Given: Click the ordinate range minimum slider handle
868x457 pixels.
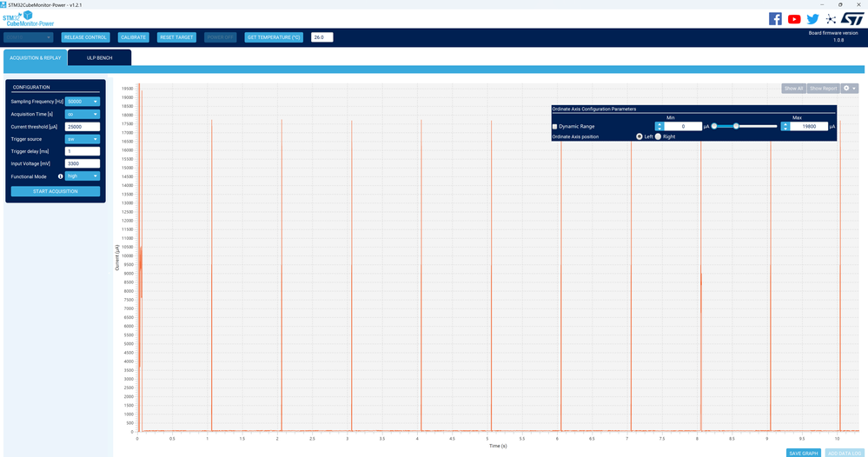Looking at the screenshot, I should (x=714, y=126).
